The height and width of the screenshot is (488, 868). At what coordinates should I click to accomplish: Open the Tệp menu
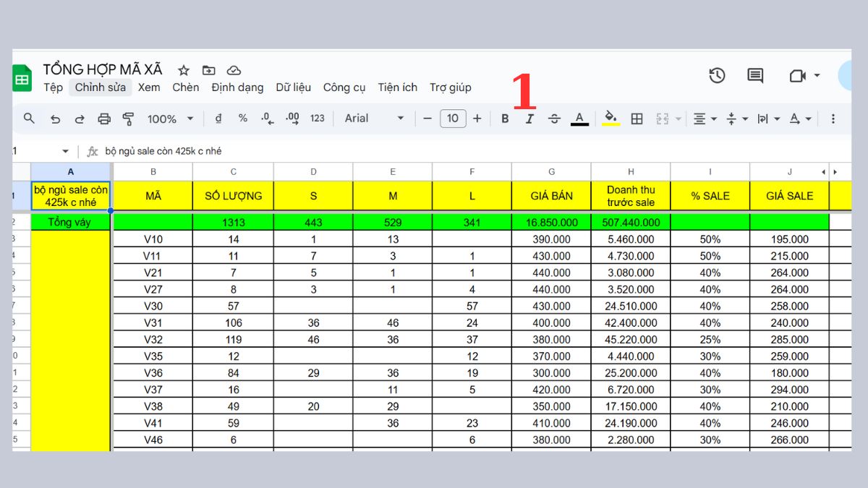(x=53, y=87)
